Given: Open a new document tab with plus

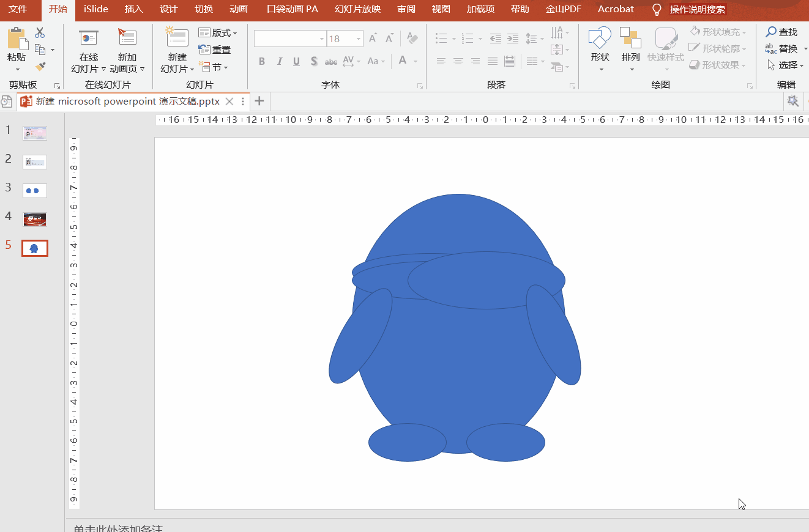Looking at the screenshot, I should (x=259, y=101).
